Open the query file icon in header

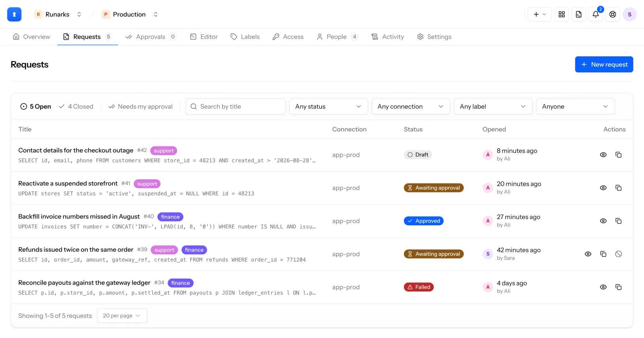tap(579, 14)
